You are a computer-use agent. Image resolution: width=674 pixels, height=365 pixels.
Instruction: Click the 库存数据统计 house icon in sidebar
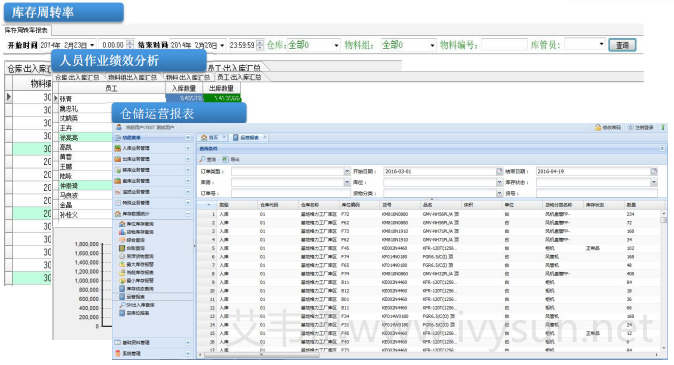[118, 214]
